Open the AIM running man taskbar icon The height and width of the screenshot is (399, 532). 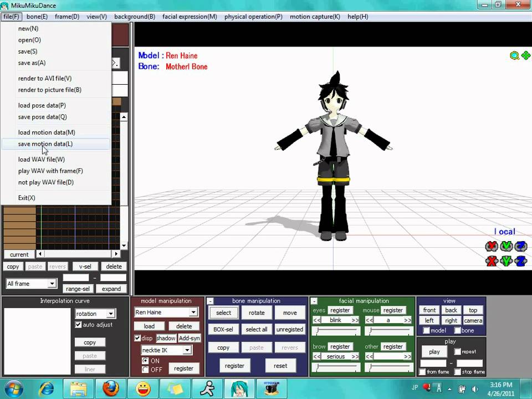(207, 389)
